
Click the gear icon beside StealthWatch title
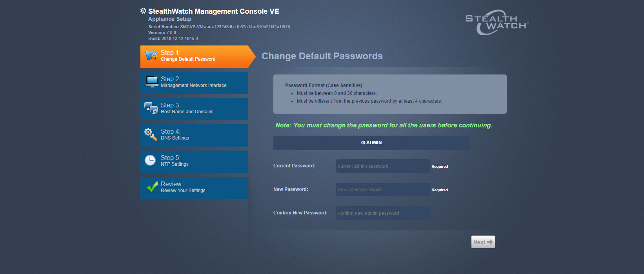pos(143,11)
